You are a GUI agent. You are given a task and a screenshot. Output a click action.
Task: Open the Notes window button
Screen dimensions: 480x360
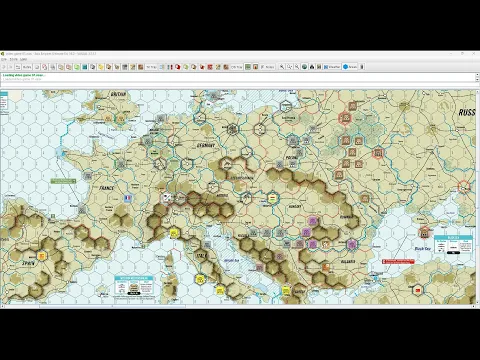tap(267, 67)
